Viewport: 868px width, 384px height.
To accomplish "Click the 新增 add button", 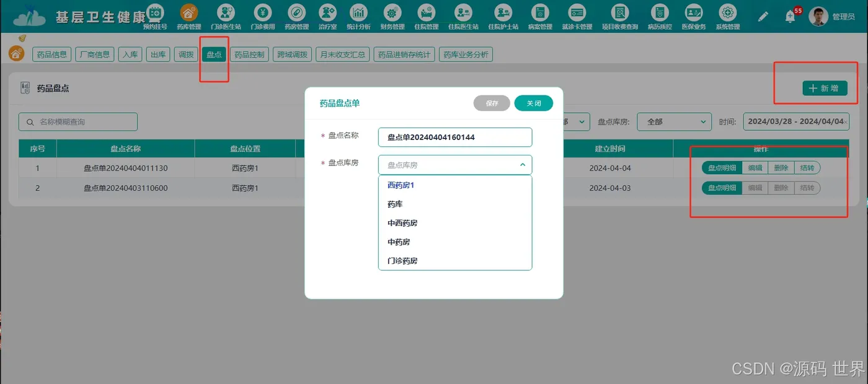I will tap(825, 88).
